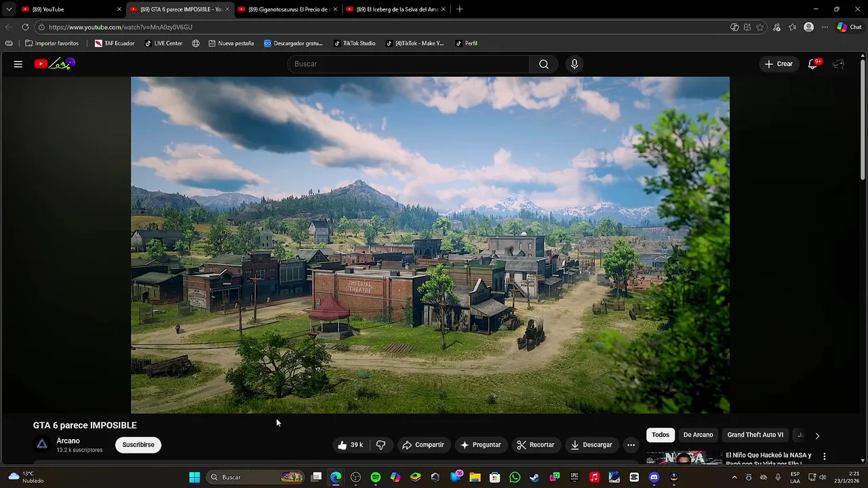Switch to El Iceberg de la Selva tab
Image resolution: width=868 pixels, height=488 pixels.
(x=395, y=9)
